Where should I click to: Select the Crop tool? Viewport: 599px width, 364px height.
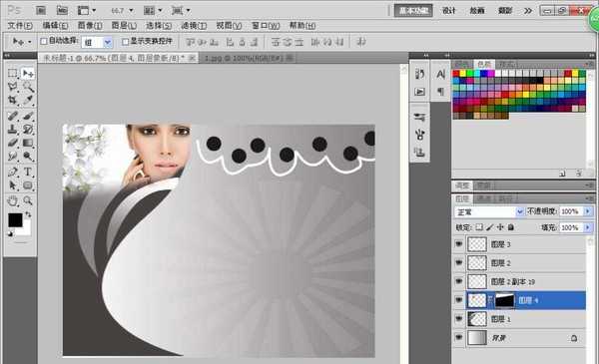(x=13, y=101)
